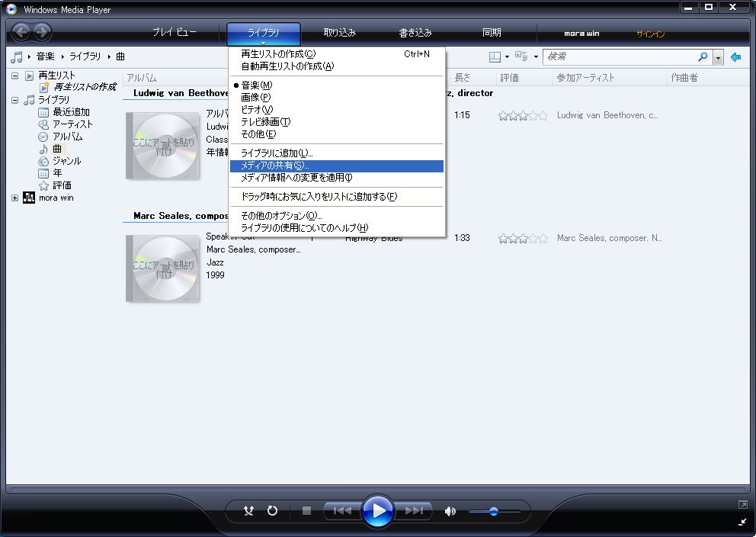Choose 自動再生リストの作成(A) menu item
The height and width of the screenshot is (537, 756).
(337, 66)
